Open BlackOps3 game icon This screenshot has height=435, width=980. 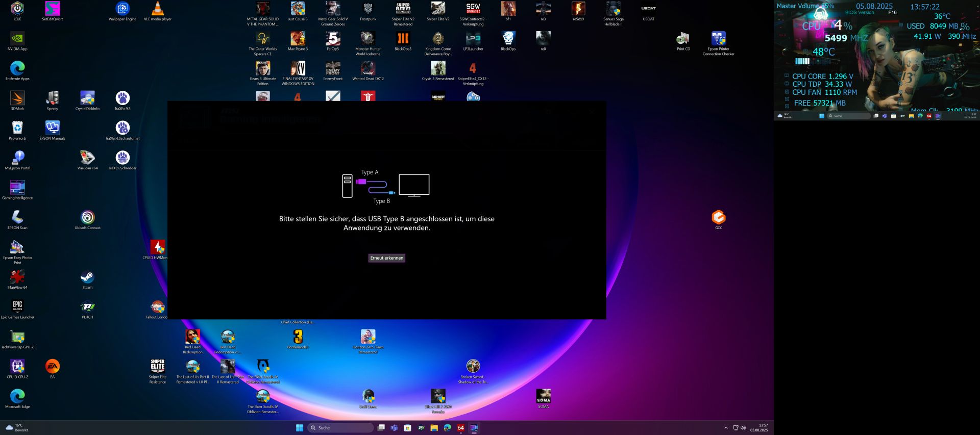pos(403,41)
